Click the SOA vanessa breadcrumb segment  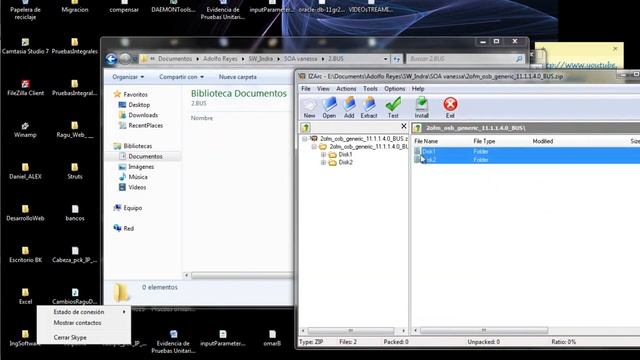[x=300, y=59]
